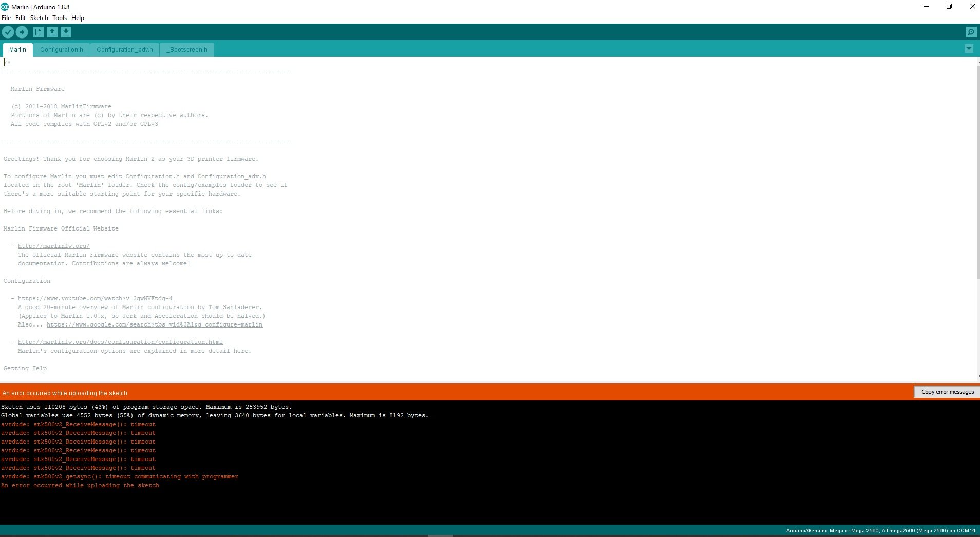Click the 'Marlin Firmware' heading text in editor
This screenshot has width=980, height=537.
pos(37,89)
